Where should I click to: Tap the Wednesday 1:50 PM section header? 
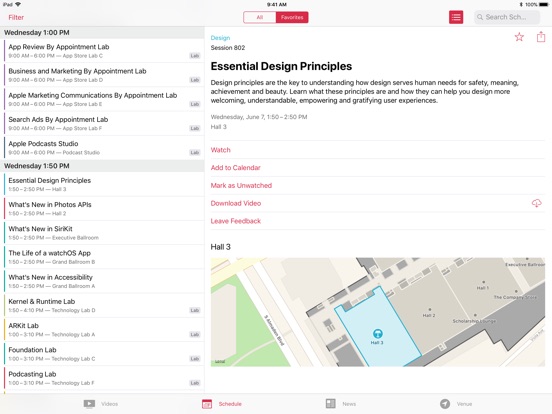pos(102,166)
